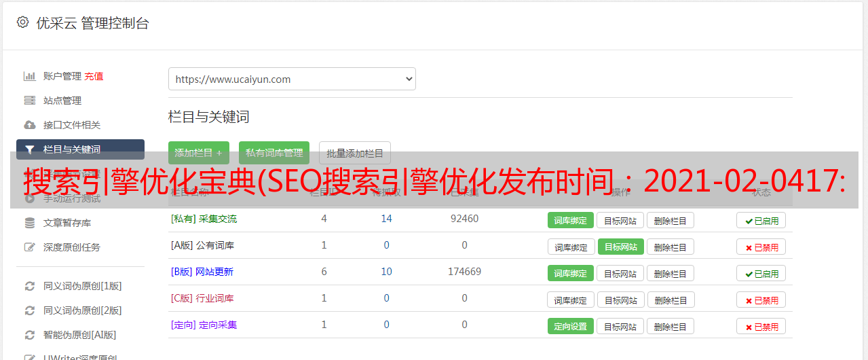
Task: Open 同义词伪原创[1版] sidebar item
Action: (83, 286)
